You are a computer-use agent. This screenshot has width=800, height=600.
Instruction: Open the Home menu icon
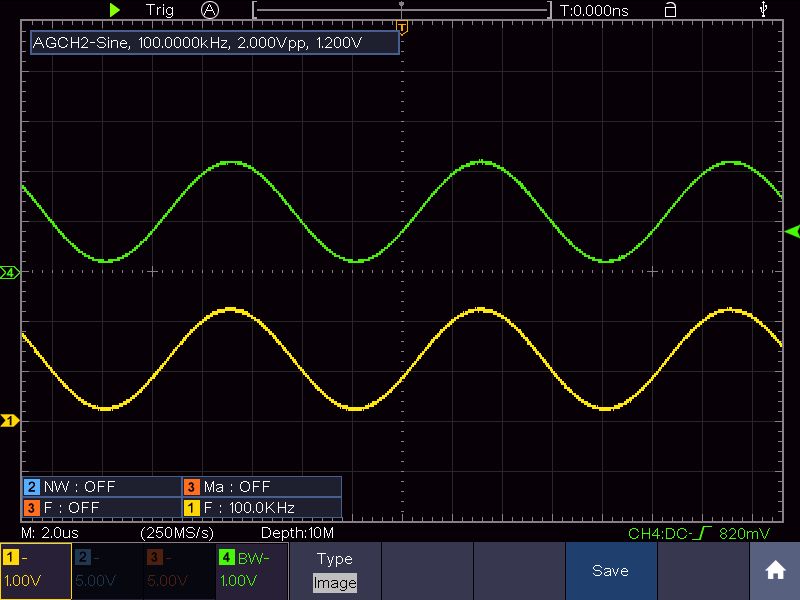[x=775, y=571]
